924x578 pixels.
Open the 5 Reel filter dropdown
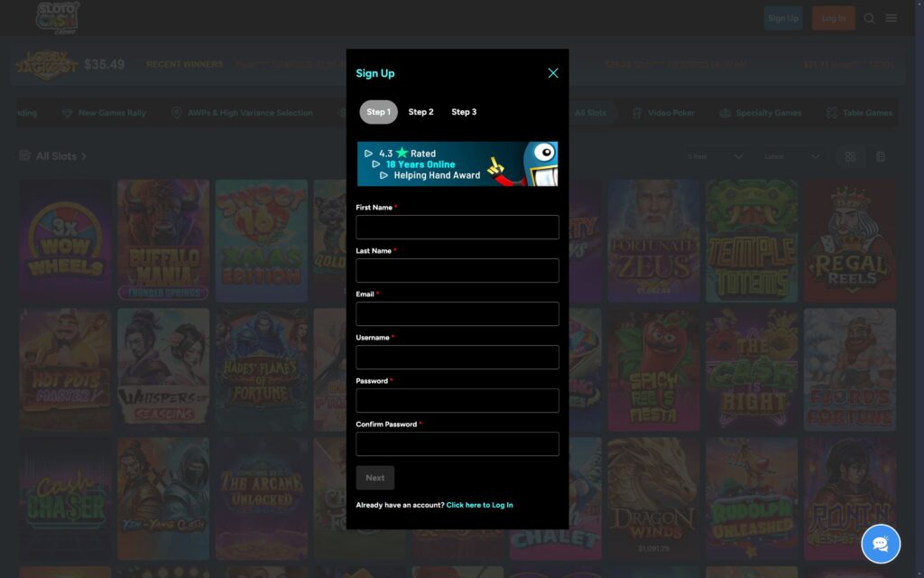[x=713, y=156]
